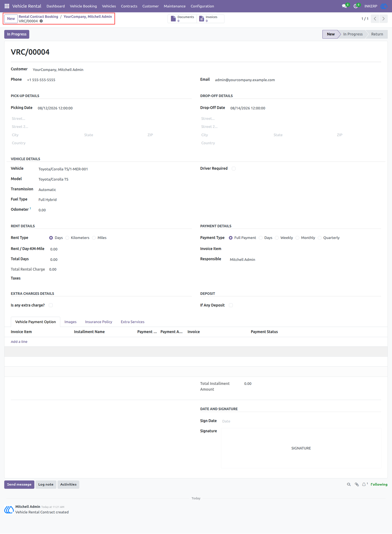The width and height of the screenshot is (392, 534).
Task: Click the Log note button
Action: pyautogui.click(x=46, y=484)
